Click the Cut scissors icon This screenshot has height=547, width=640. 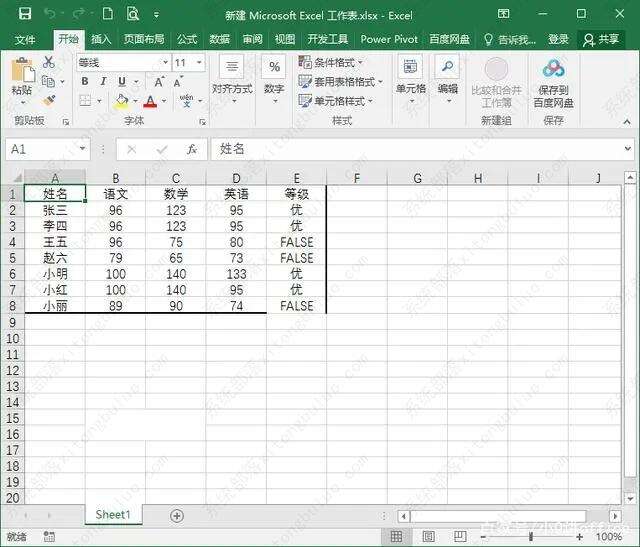48,62
